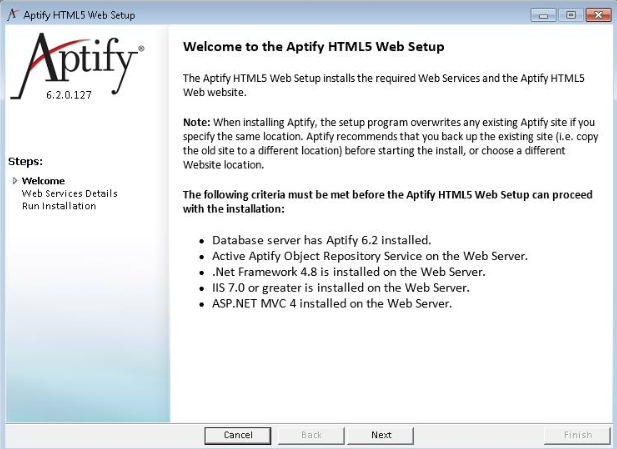This screenshot has width=617, height=449.
Task: Click the Aptify icon in title bar
Action: click(13, 15)
